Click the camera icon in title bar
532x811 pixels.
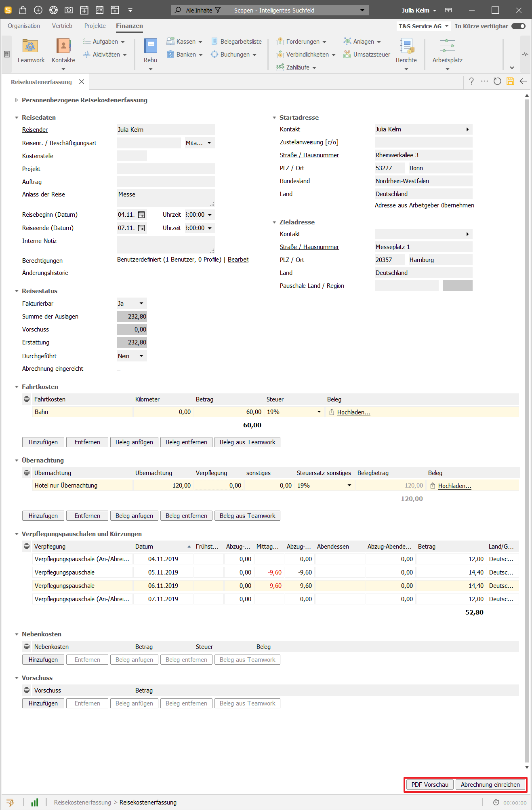[69, 10]
